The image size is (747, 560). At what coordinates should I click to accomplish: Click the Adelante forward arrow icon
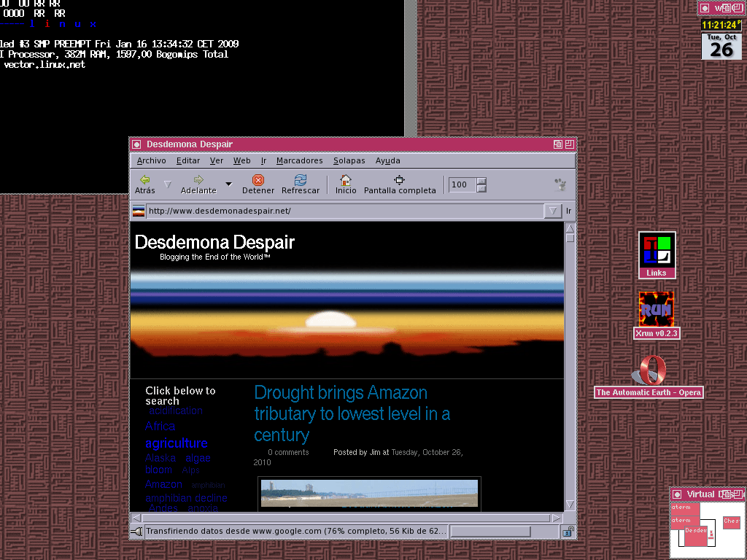click(198, 179)
